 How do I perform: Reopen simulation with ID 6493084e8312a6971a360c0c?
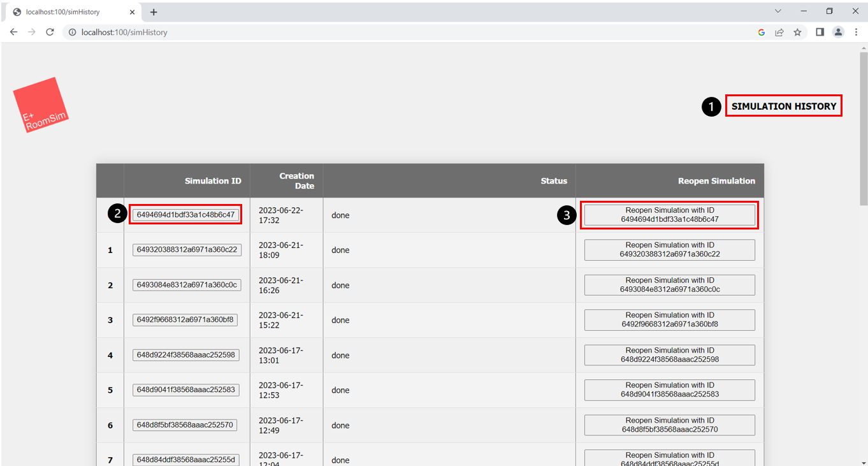[669, 285]
